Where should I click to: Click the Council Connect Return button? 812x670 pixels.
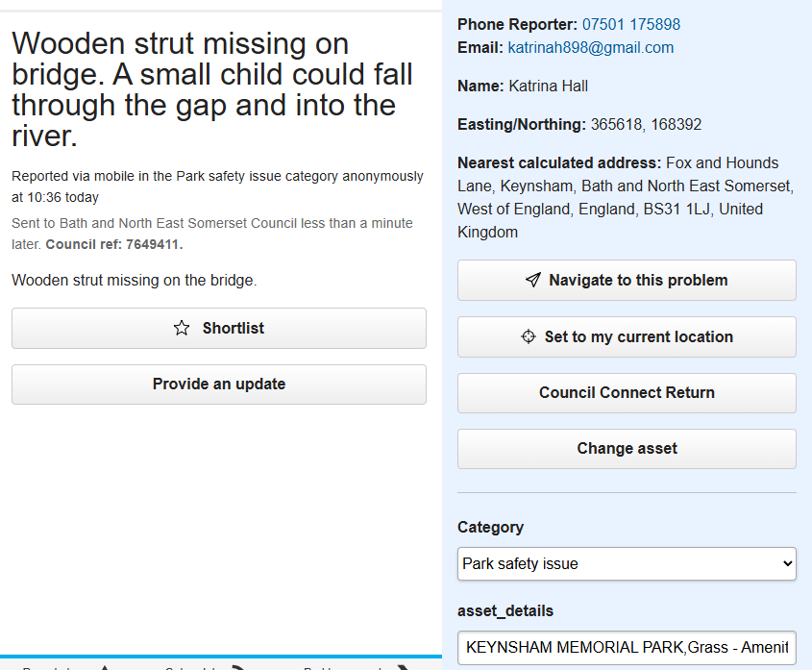point(627,393)
